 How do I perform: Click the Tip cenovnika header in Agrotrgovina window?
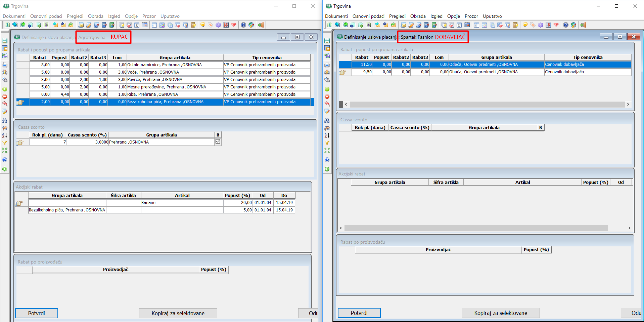click(x=267, y=57)
